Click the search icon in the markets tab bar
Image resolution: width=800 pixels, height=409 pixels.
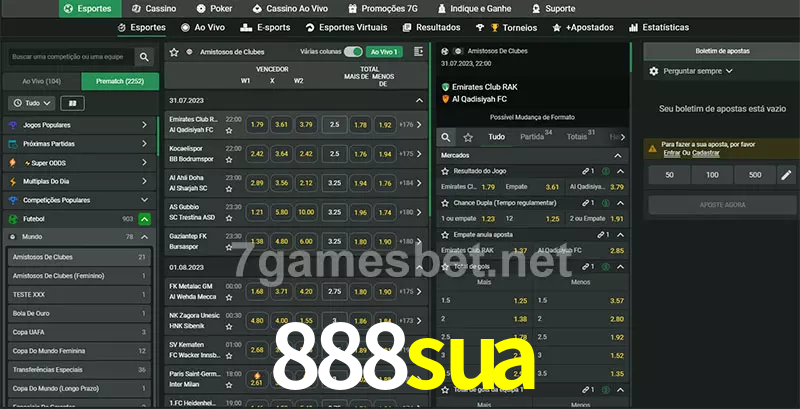tap(447, 136)
